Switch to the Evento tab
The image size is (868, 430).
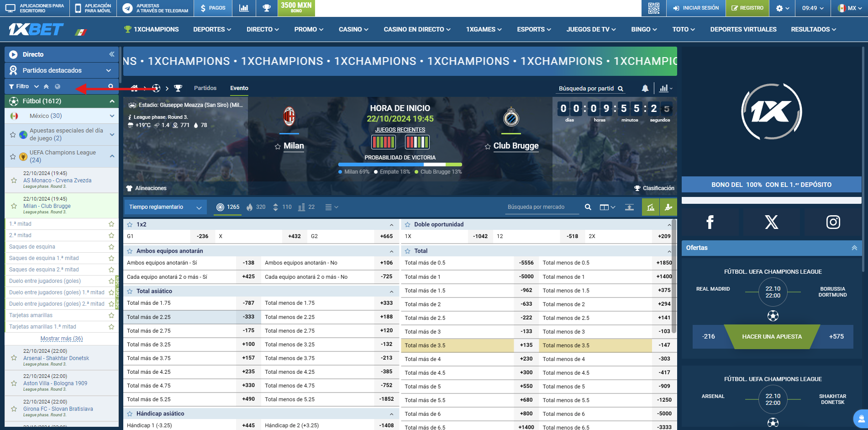[x=239, y=88]
